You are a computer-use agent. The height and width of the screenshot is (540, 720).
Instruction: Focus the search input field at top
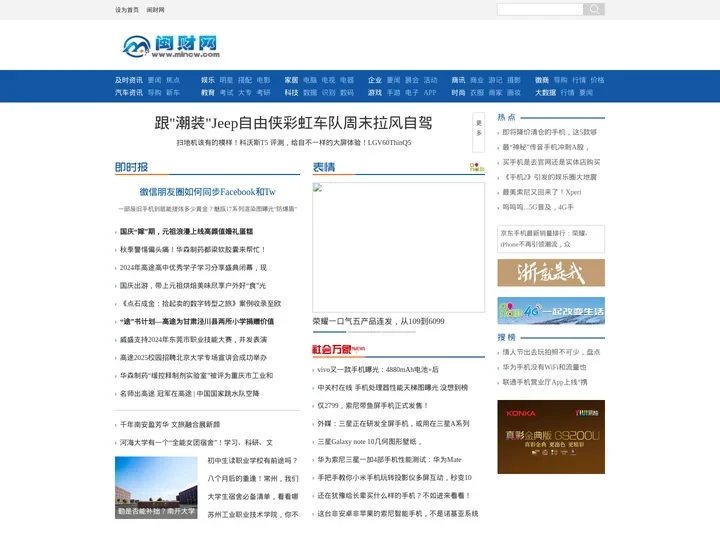[x=540, y=9]
